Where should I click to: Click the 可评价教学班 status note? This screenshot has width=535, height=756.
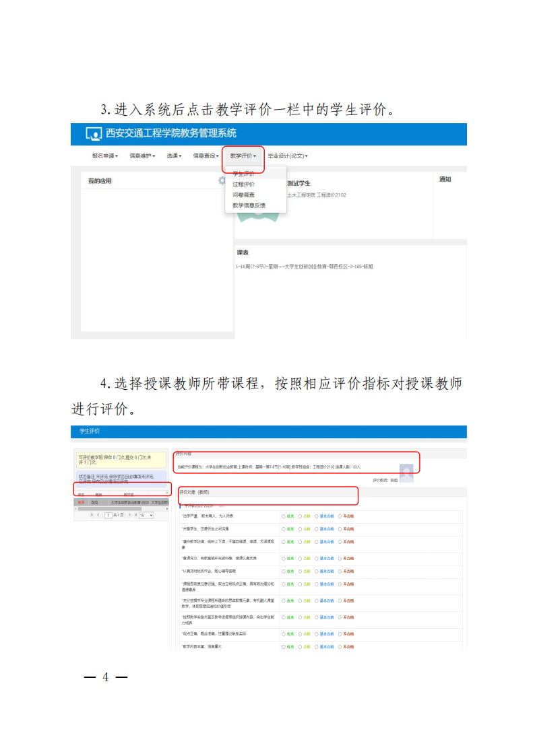[121, 460]
